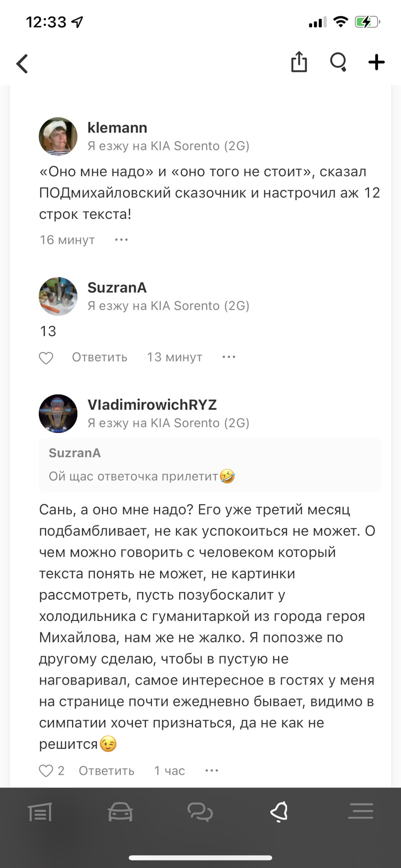Reply to VladimirowichRYZ's long comment
The image size is (401, 868).
click(107, 770)
